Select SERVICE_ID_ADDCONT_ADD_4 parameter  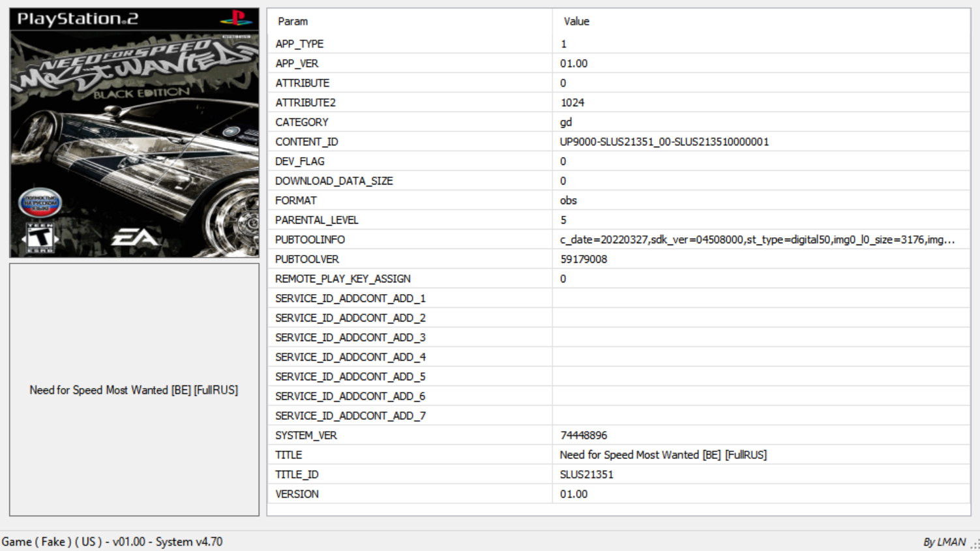(x=350, y=357)
